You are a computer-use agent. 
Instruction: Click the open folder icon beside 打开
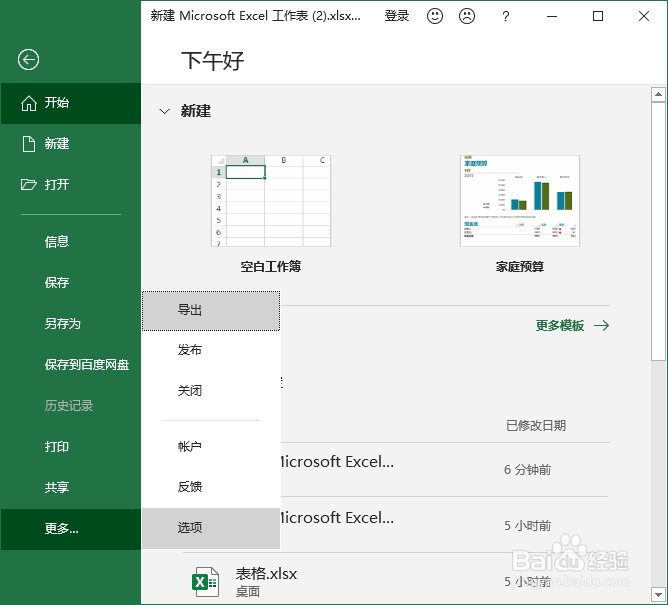pyautogui.click(x=29, y=184)
